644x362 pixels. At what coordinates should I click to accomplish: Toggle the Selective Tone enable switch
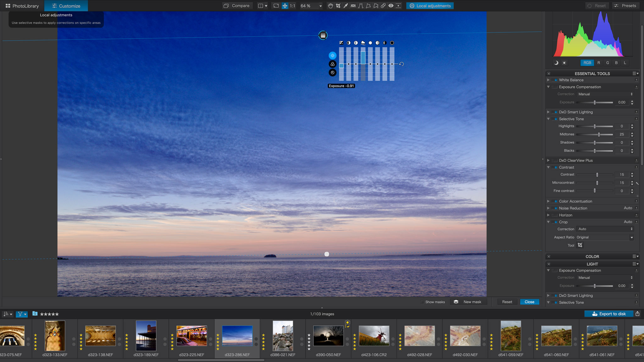(x=555, y=119)
